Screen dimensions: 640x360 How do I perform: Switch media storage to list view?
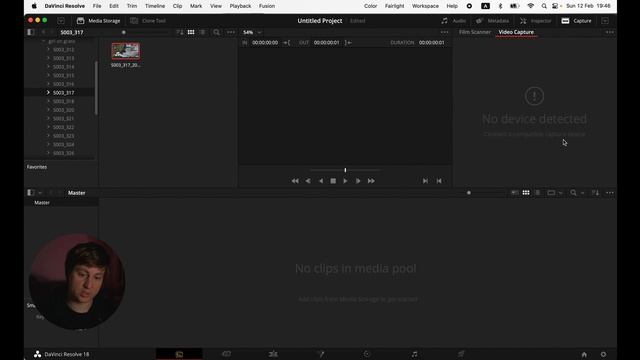coord(202,32)
